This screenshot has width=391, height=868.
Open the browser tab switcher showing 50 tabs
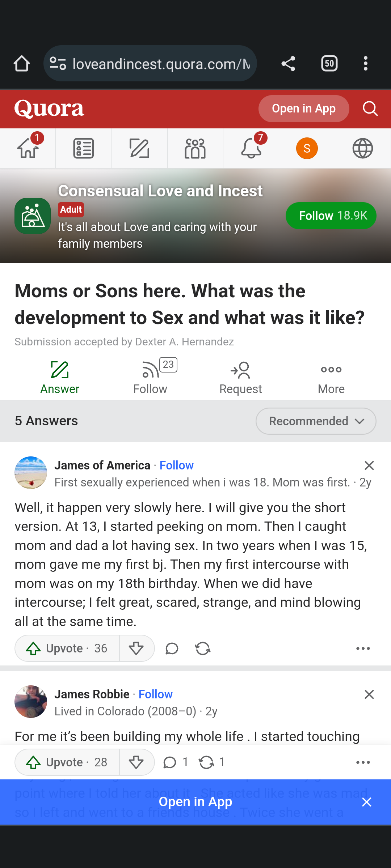(329, 63)
